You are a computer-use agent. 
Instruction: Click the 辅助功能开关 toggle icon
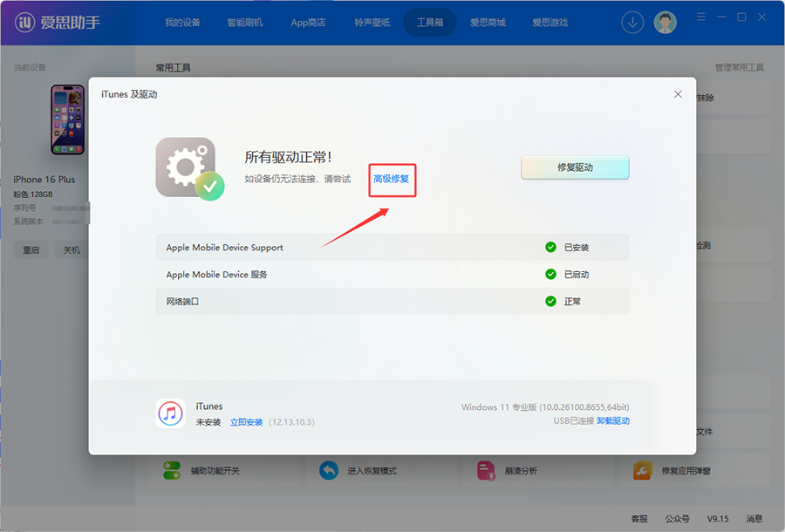[172, 470]
